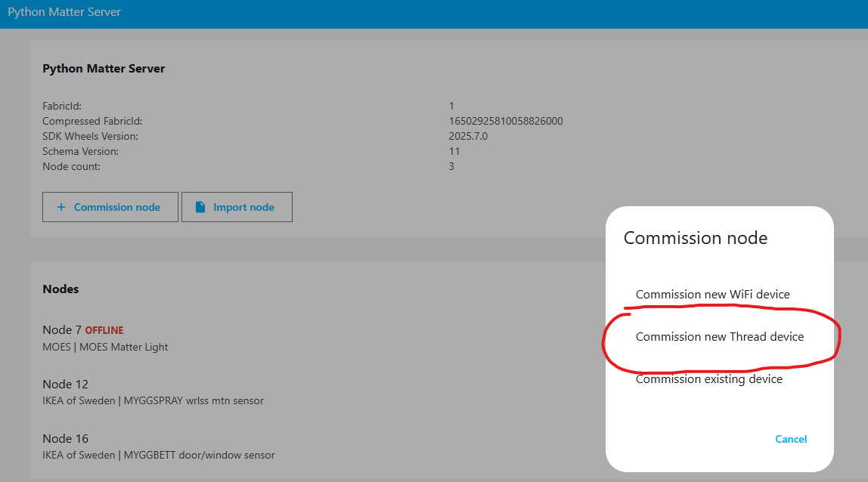Viewport: 868px width, 482px height.
Task: Select Compressed FabricId value 16502925810058826000
Action: click(505, 121)
